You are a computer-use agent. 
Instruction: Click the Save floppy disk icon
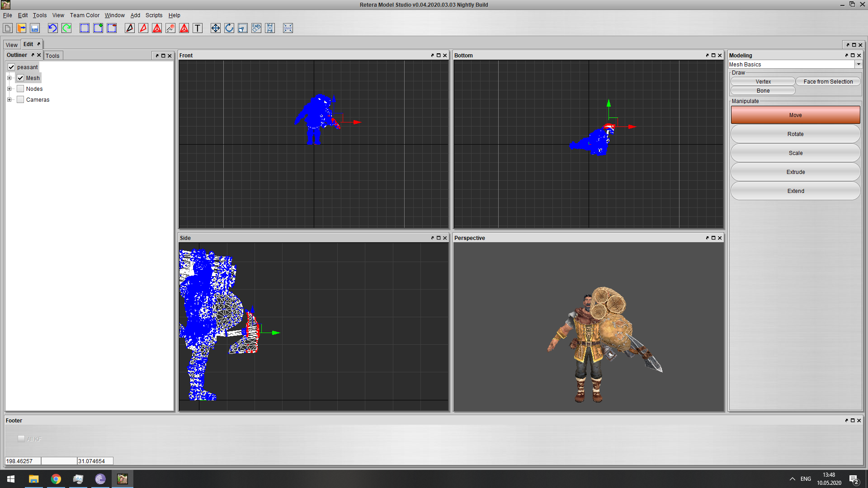pyautogui.click(x=35, y=28)
